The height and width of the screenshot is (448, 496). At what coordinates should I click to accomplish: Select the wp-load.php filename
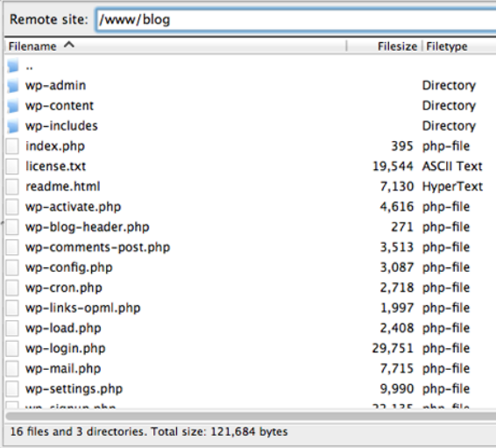coord(63,329)
